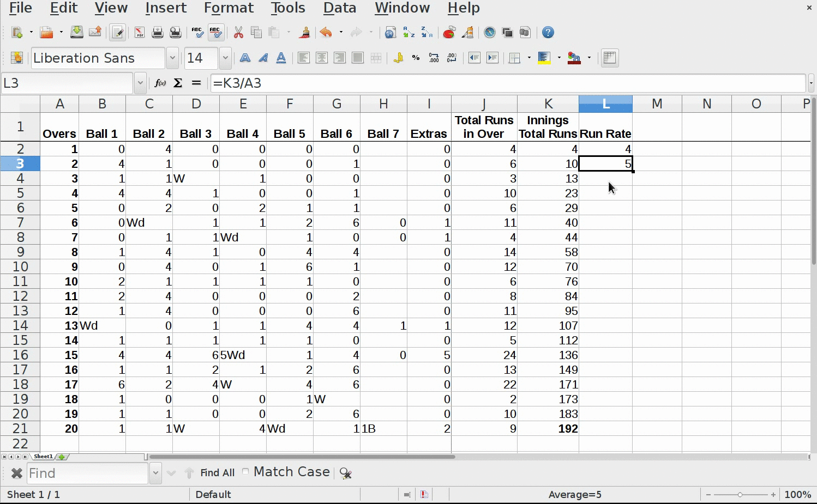This screenshot has height=504, width=817.
Task: Open the Navigator compass icon
Action: click(x=490, y=33)
